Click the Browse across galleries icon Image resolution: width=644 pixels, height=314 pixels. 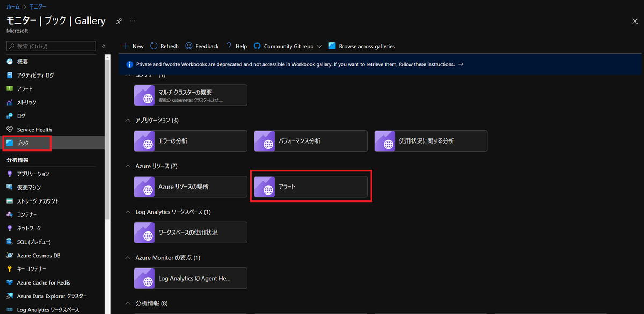coord(332,46)
